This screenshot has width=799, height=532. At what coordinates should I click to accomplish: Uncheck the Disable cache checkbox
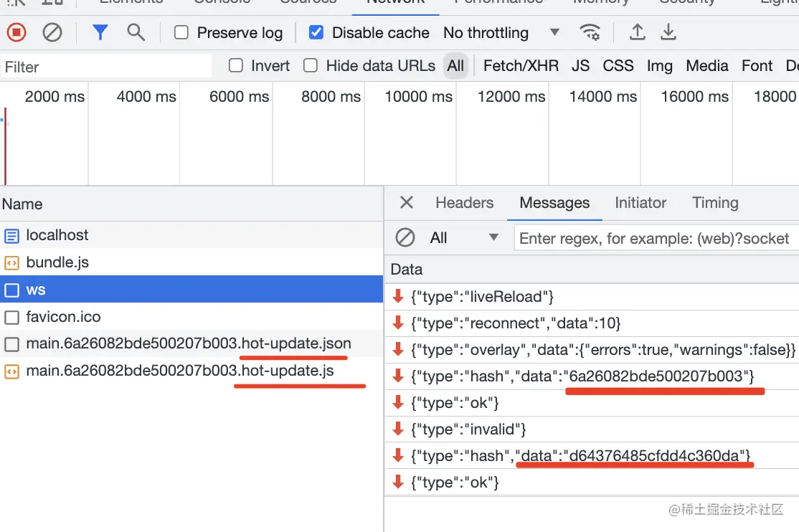point(316,32)
